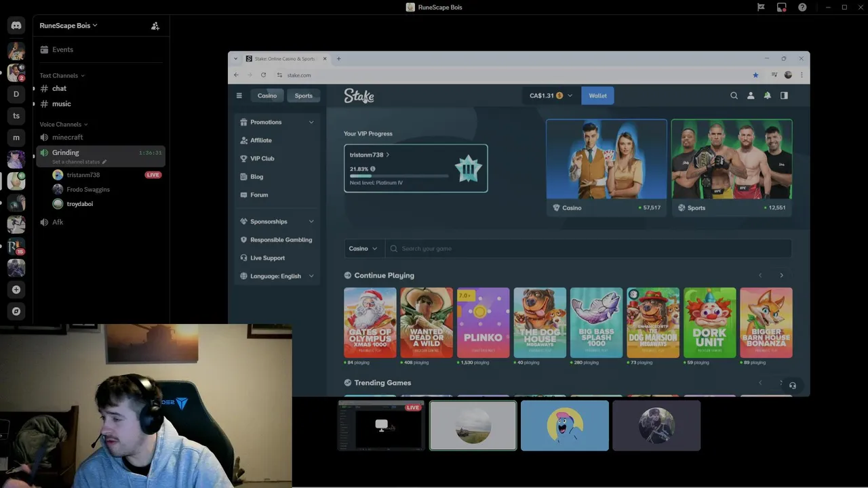Click the 'Search your game' field
The image size is (868, 488).
[588, 249]
